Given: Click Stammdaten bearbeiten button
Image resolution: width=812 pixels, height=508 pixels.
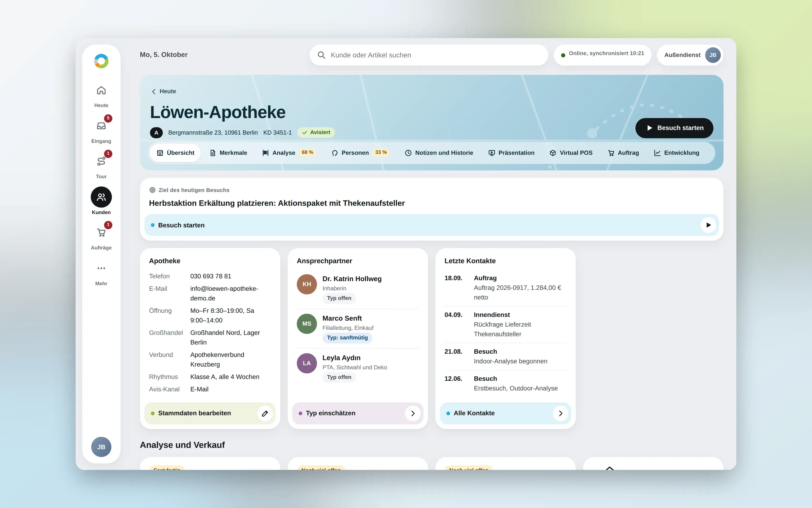Looking at the screenshot, I should [x=210, y=413].
